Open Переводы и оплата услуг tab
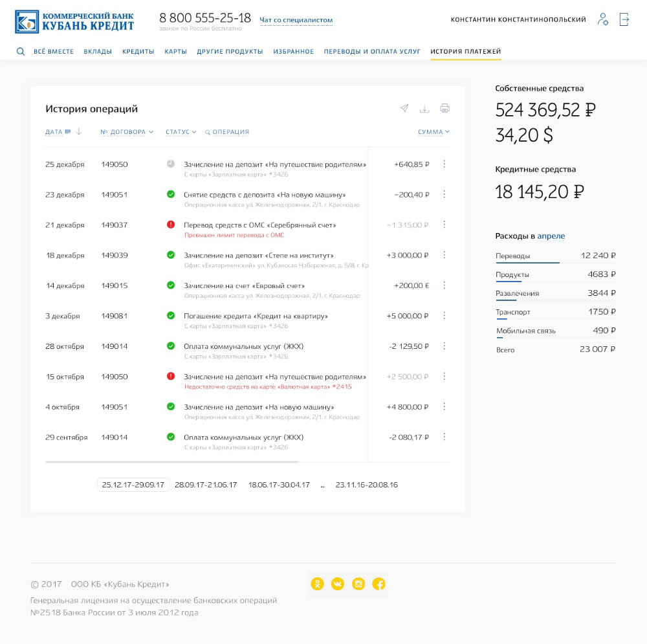 click(372, 52)
